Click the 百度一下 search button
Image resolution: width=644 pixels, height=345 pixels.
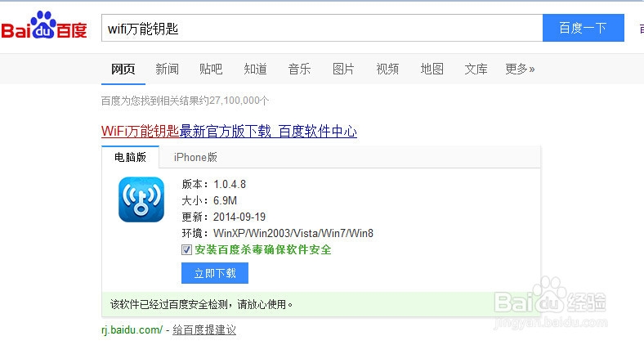click(x=584, y=28)
